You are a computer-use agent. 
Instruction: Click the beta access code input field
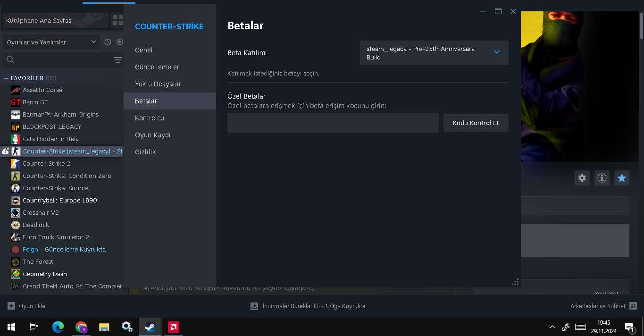[333, 123]
